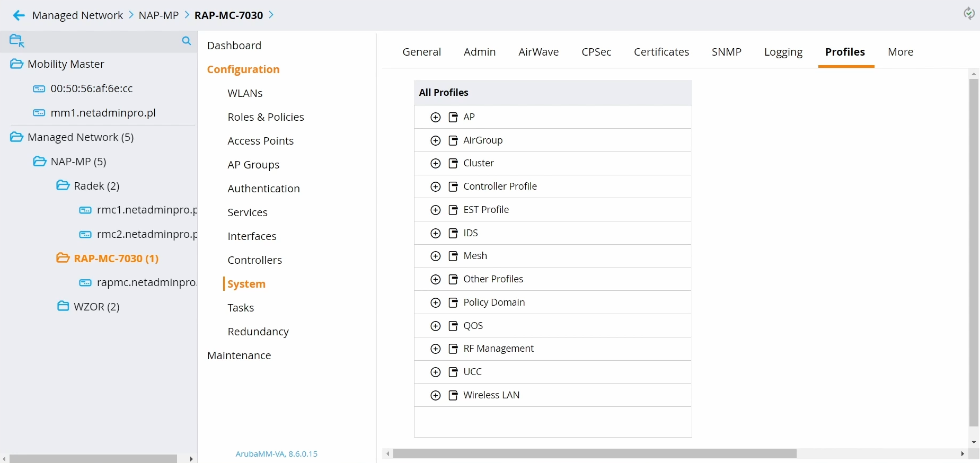Expand the RF Management profiles

click(x=436, y=349)
